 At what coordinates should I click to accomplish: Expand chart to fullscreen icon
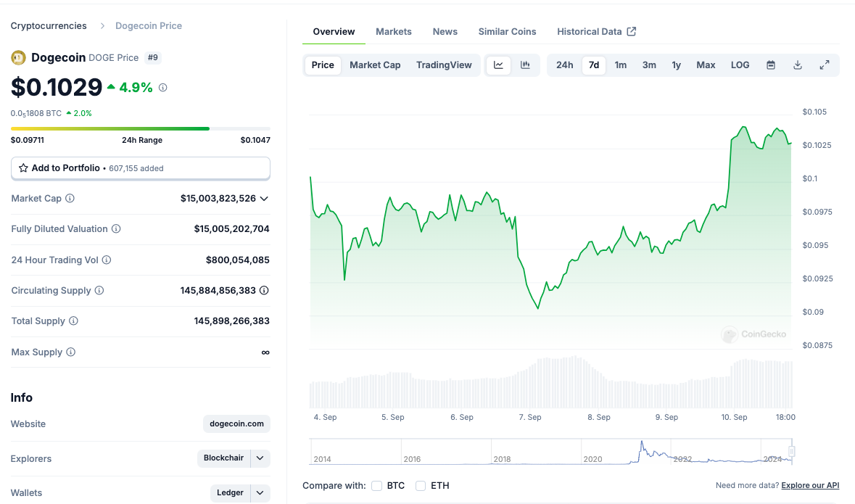click(825, 65)
